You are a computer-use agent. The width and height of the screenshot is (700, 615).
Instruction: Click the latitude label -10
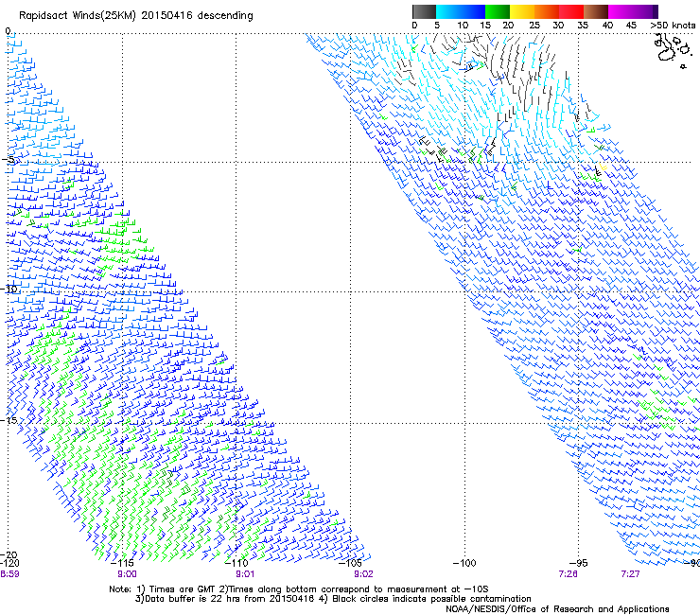click(x=9, y=289)
